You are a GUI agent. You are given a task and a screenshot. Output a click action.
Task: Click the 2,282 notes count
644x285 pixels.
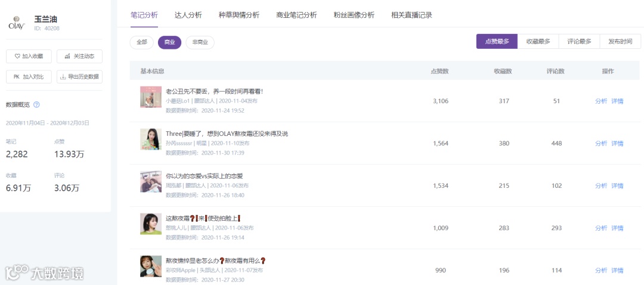tap(17, 154)
